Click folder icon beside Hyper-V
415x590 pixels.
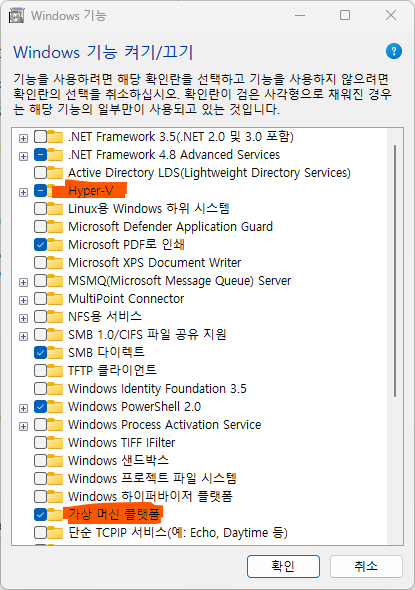click(x=50, y=191)
